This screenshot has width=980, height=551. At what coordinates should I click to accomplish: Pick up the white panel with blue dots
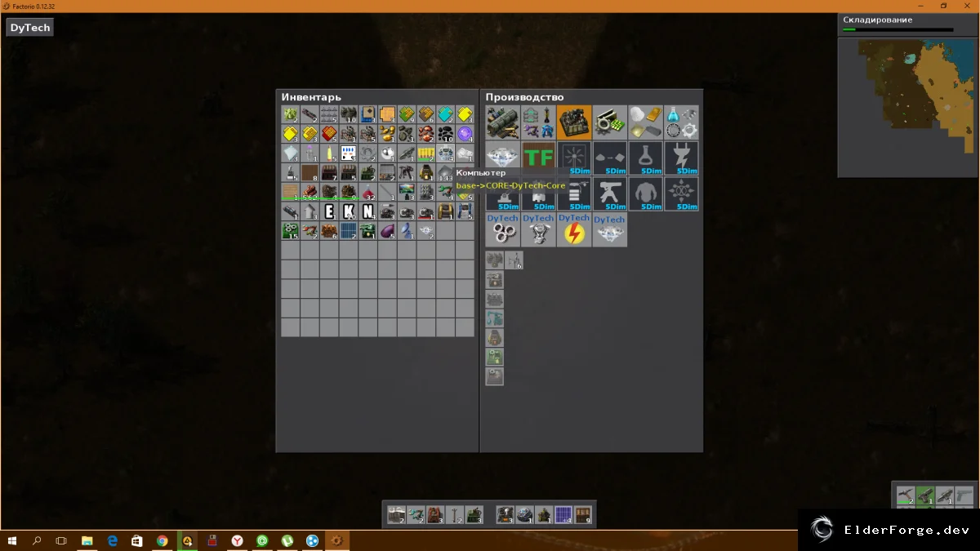pyautogui.click(x=349, y=153)
